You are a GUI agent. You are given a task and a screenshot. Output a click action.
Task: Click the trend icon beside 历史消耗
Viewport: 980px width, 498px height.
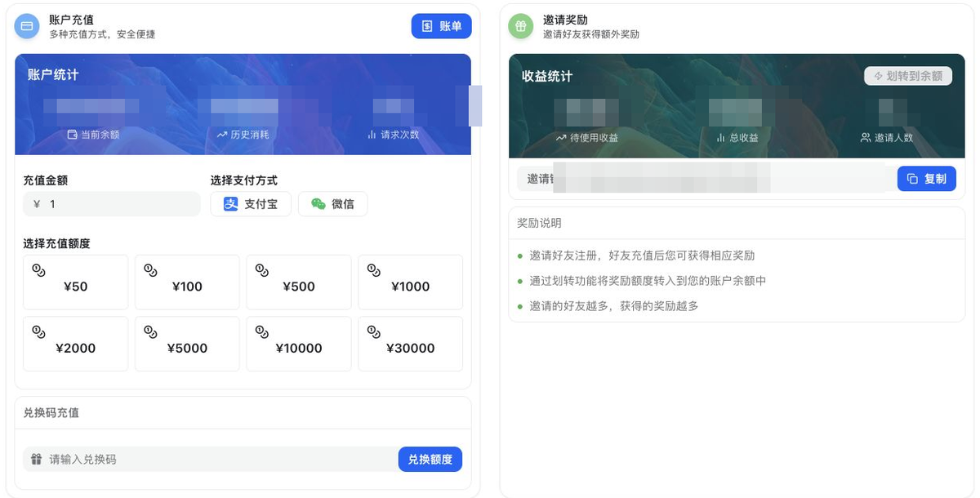pos(222,134)
